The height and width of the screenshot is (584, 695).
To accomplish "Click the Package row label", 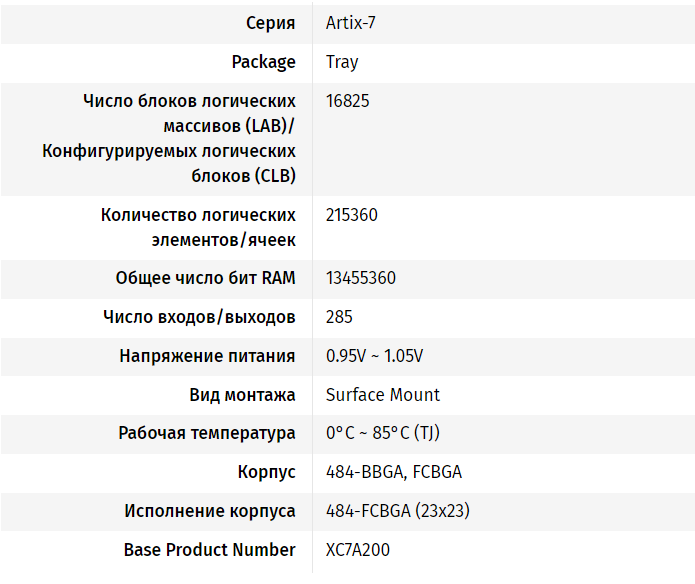I will click(x=264, y=62).
